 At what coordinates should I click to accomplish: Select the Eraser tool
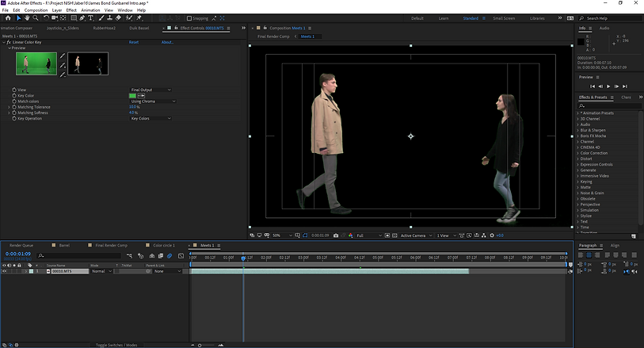click(118, 18)
